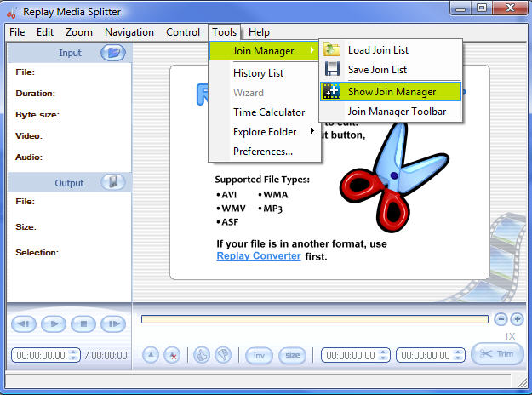Click the thumbs-down selection end icon
This screenshot has width=532, height=395.
coord(223,355)
